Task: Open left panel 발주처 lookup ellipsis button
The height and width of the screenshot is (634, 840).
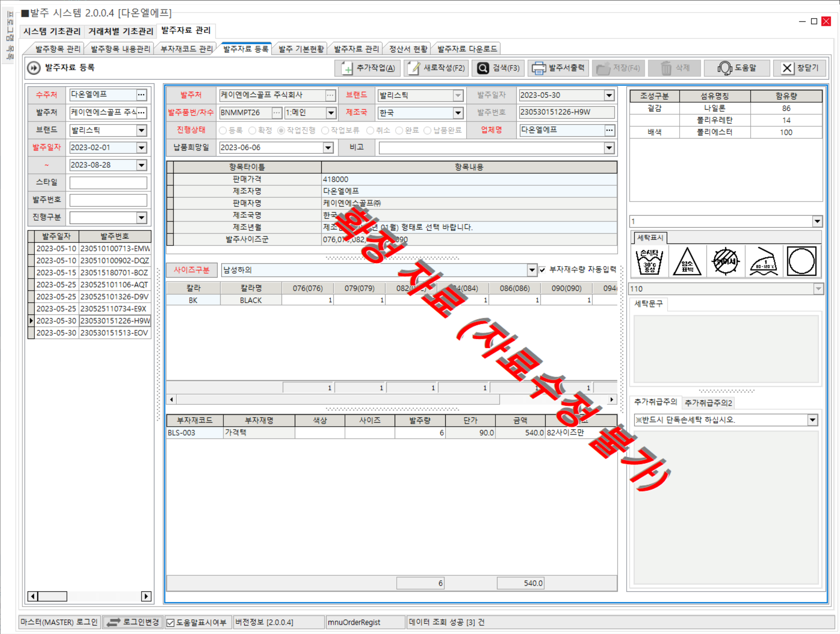Action: coord(141,112)
